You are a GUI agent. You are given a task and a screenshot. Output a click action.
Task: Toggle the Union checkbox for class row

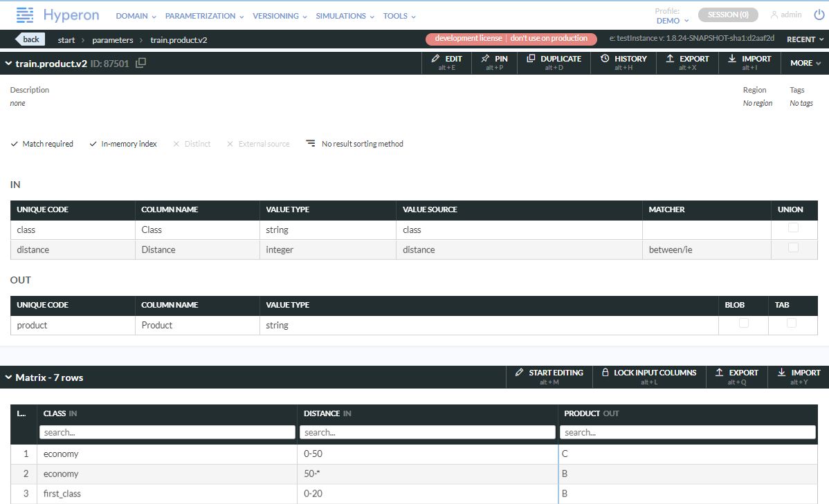[x=793, y=228]
